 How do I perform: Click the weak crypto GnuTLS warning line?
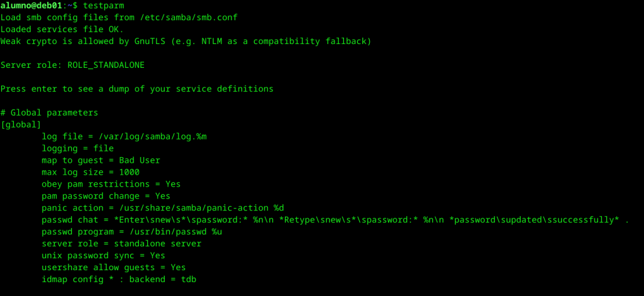pos(186,41)
